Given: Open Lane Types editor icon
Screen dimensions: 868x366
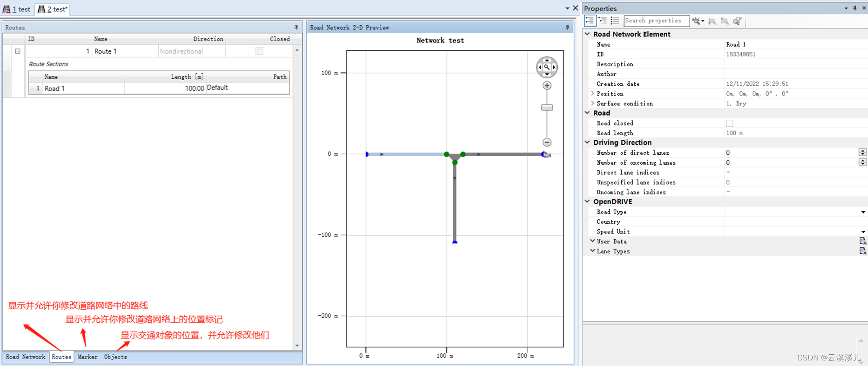Looking at the screenshot, I should [x=862, y=251].
